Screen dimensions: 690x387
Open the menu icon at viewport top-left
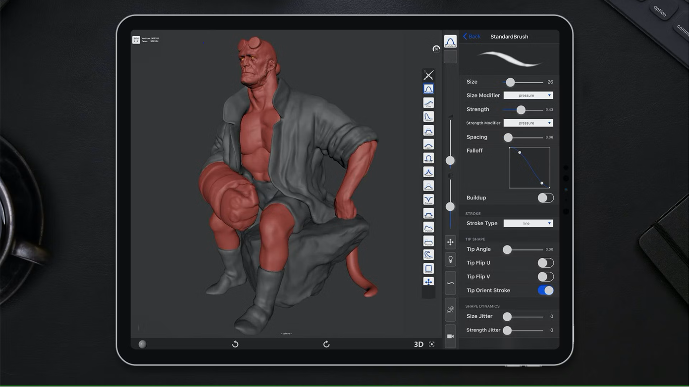pyautogui.click(x=136, y=40)
